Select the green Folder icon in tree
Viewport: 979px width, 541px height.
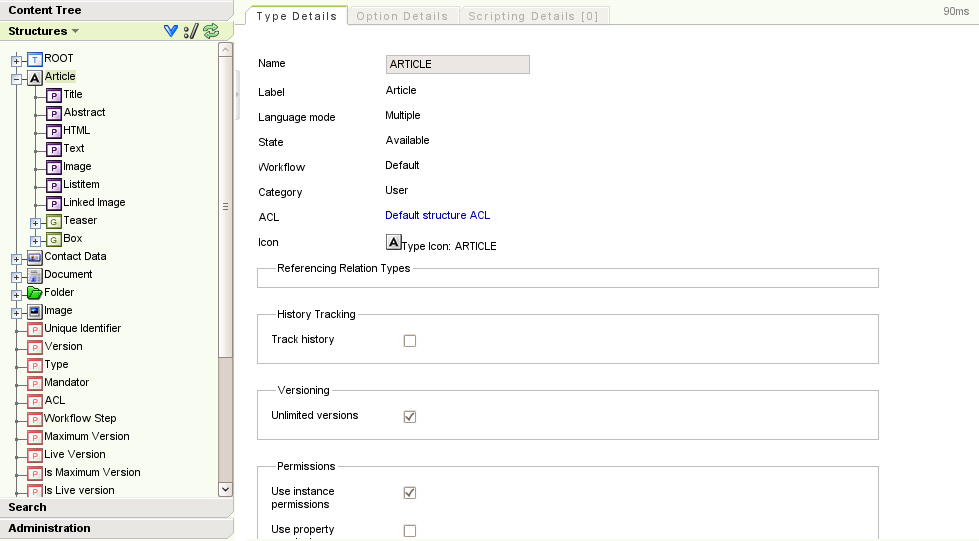click(35, 293)
